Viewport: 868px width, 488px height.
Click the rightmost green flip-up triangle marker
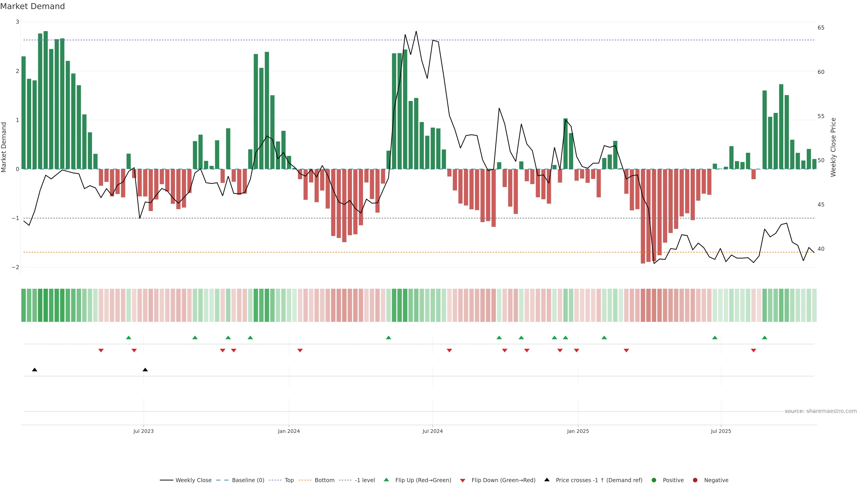click(x=764, y=338)
